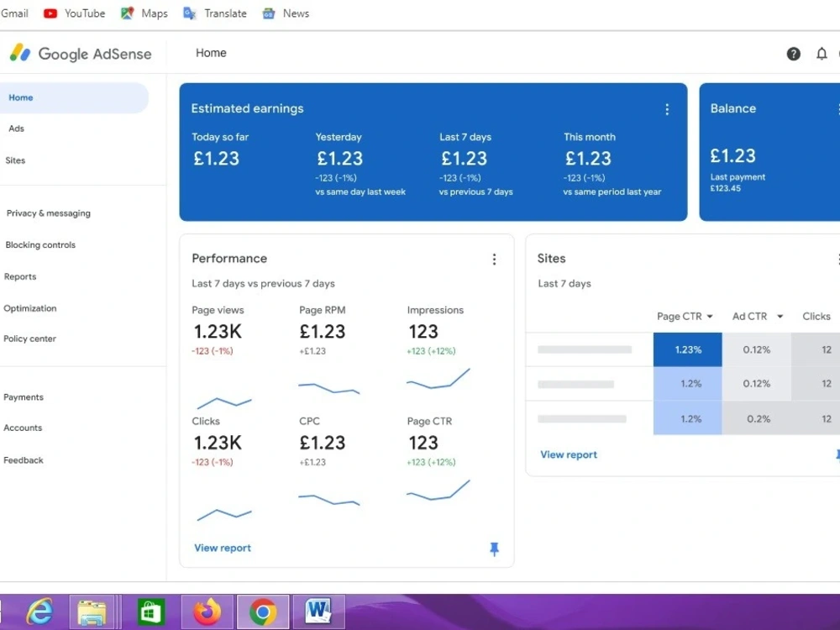840x630 pixels.
Task: Click the Sites card heading
Action: (551, 259)
